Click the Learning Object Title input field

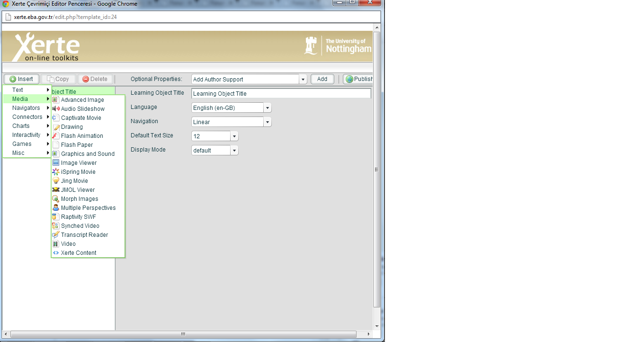tap(281, 93)
